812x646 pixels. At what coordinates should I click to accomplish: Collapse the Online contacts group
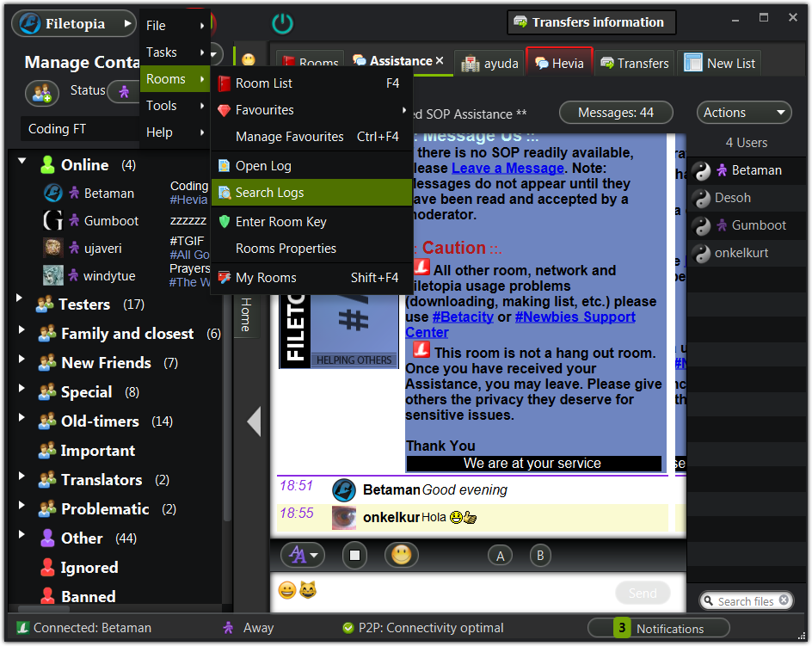pos(22,161)
